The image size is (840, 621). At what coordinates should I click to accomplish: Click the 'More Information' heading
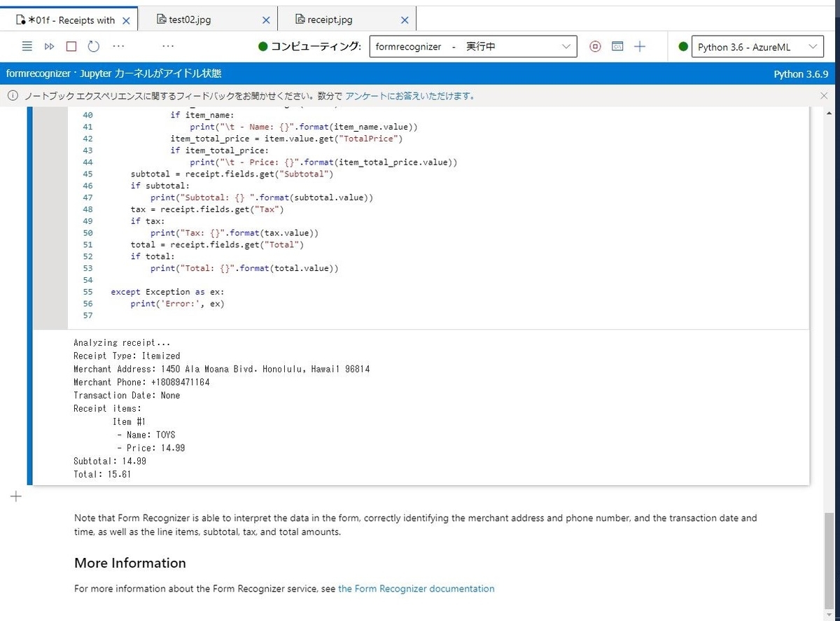click(130, 563)
